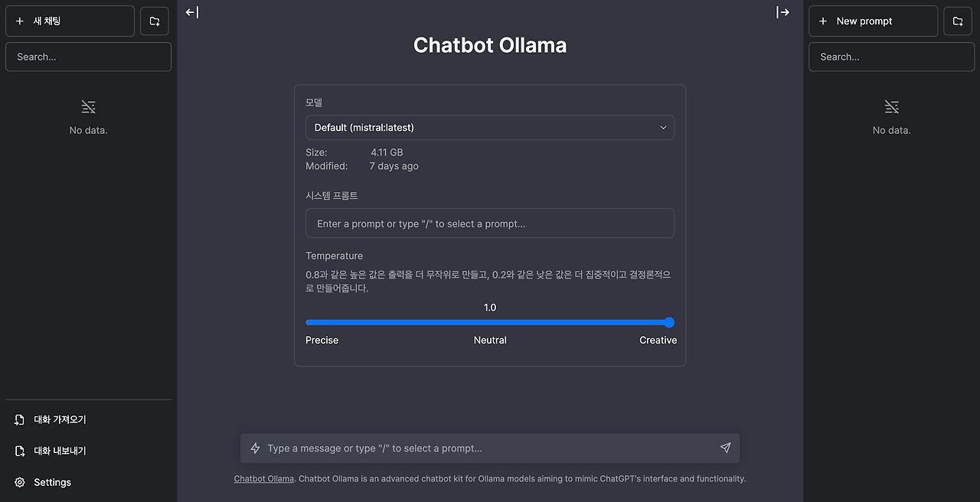Viewport: 980px width, 502px height.
Task: Click the message input field
Action: [x=490, y=448]
